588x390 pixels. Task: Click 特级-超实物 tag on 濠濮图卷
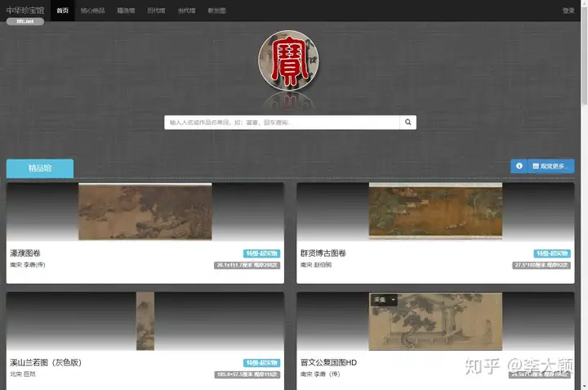click(x=262, y=253)
